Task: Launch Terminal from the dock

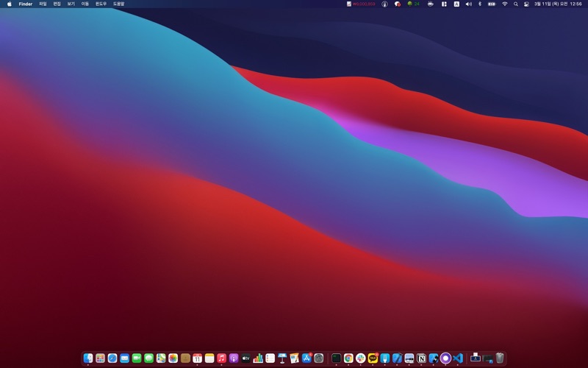Action: (x=336, y=358)
